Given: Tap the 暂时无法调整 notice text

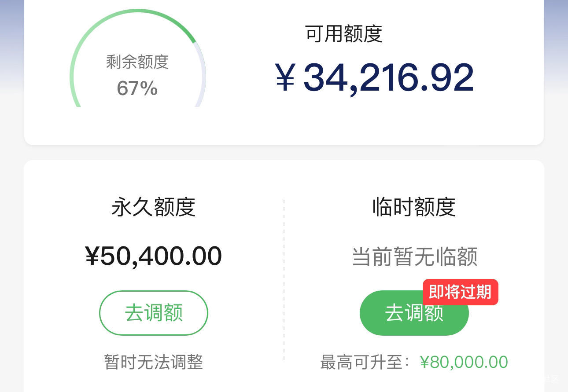Looking at the screenshot, I should point(154,362).
